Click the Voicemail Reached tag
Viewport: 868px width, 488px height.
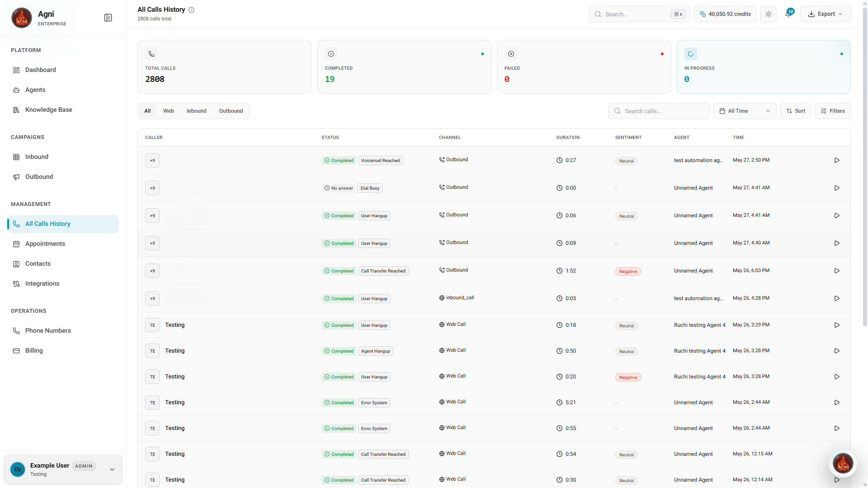[x=380, y=161]
